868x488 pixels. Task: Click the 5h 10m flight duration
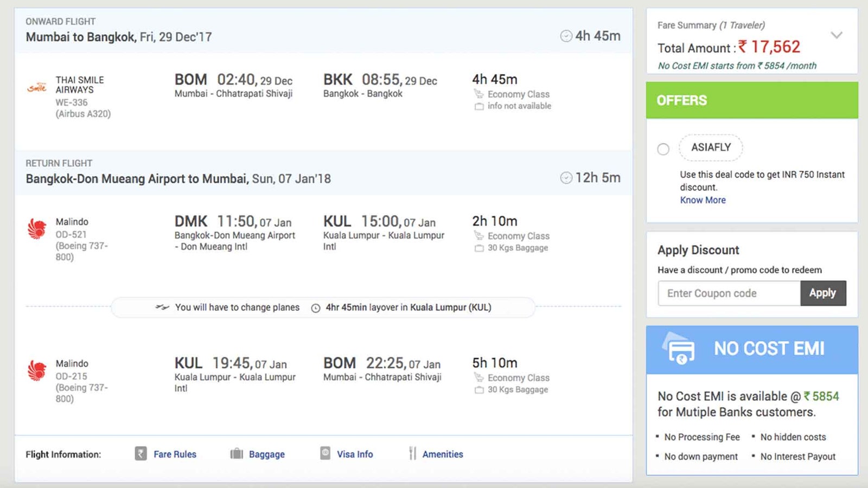(495, 363)
